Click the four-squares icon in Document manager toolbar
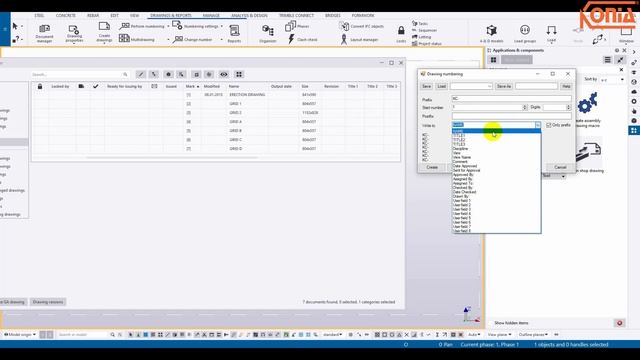640x360 pixels. (x=239, y=74)
